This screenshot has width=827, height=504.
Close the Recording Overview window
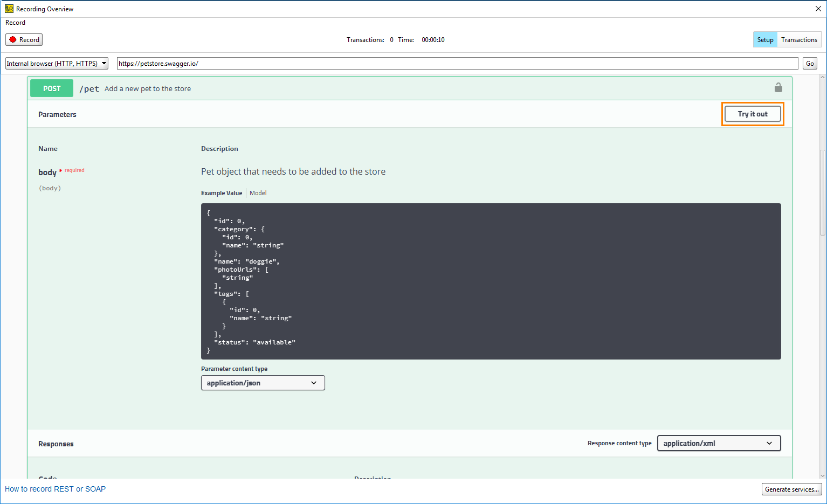point(818,9)
